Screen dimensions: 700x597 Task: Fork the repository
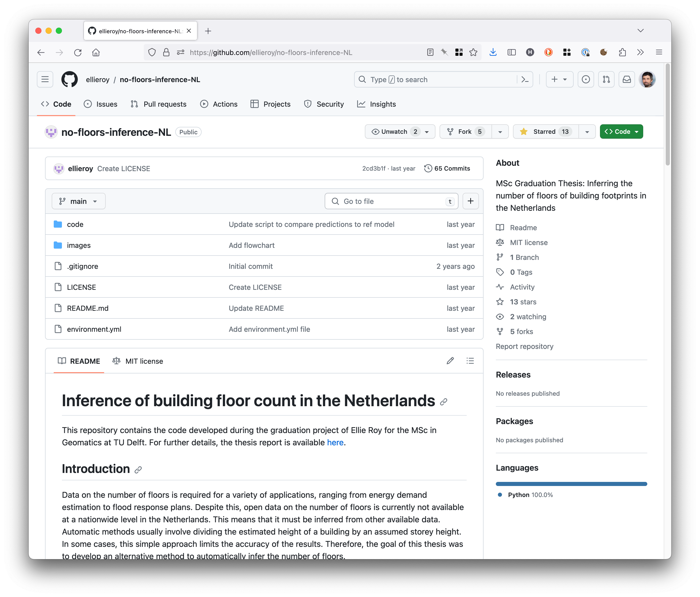[x=466, y=132]
